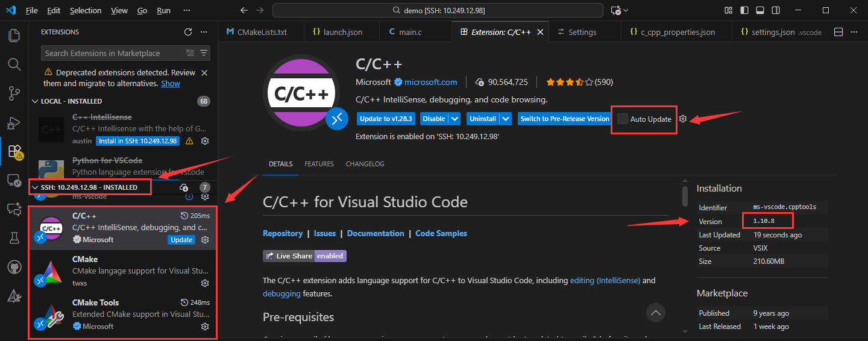The image size is (868, 341).
Task: Click the Update button on C/C++ list item
Action: point(181,240)
